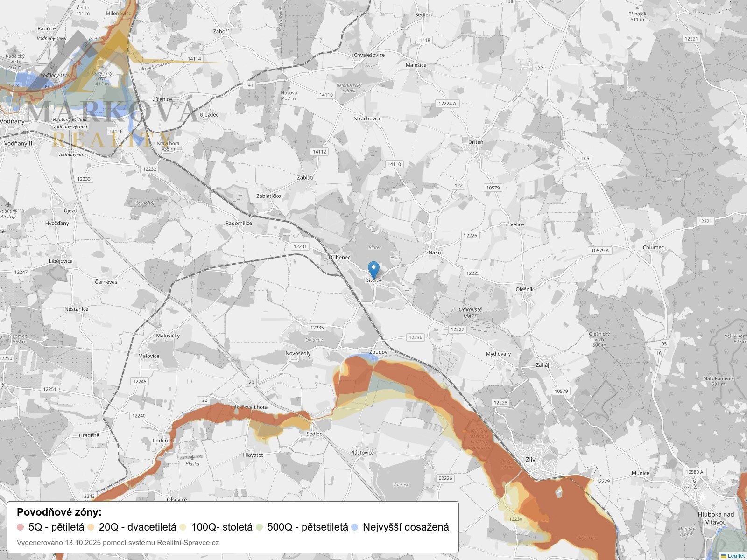The height and width of the screenshot is (560, 747).
Task: Open the Leaflet attribution link
Action: 736,556
